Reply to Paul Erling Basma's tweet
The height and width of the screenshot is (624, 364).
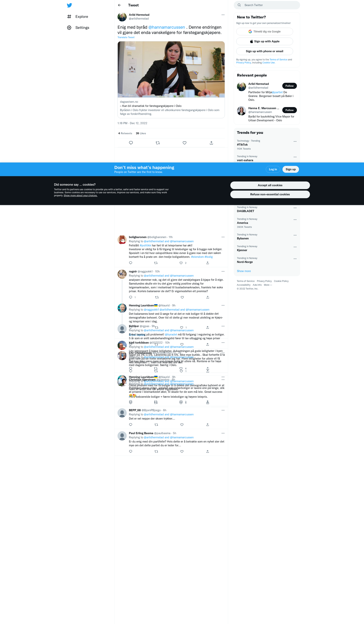[131, 451]
